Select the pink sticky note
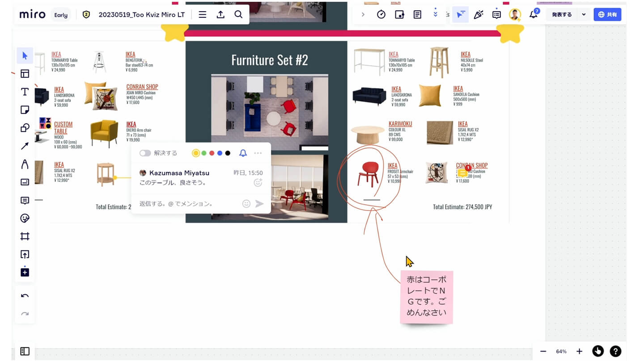The image size is (644, 362). 427,297
